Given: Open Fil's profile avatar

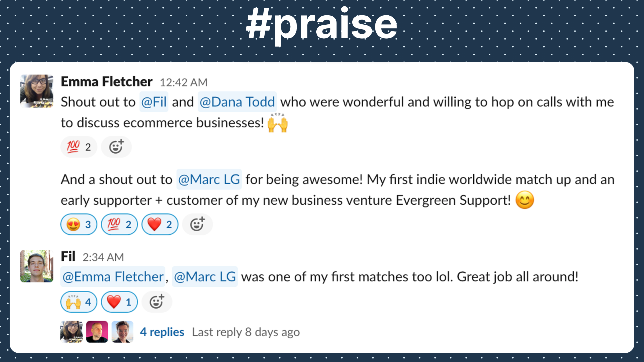Looking at the screenshot, I should 37,266.
